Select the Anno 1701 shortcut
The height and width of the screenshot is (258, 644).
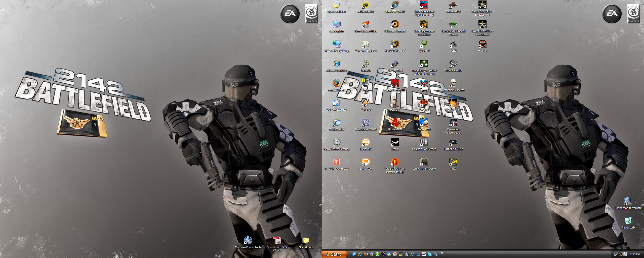[x=424, y=125]
